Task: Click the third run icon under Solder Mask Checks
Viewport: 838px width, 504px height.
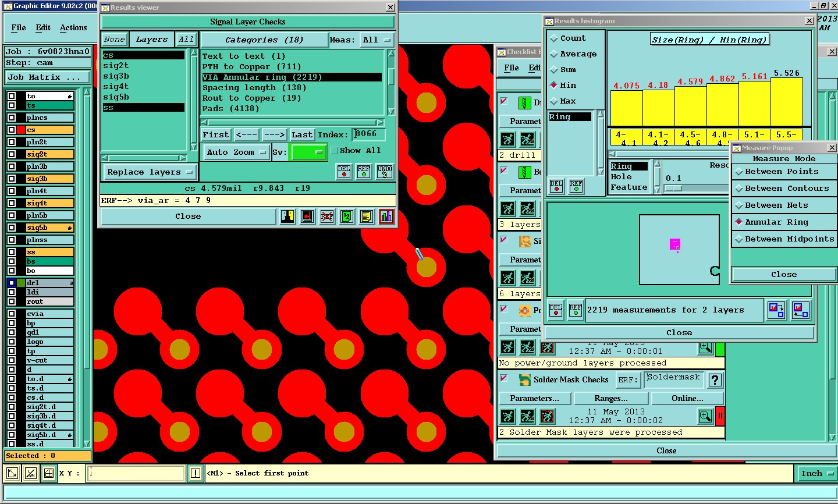Action: pyautogui.click(x=547, y=416)
